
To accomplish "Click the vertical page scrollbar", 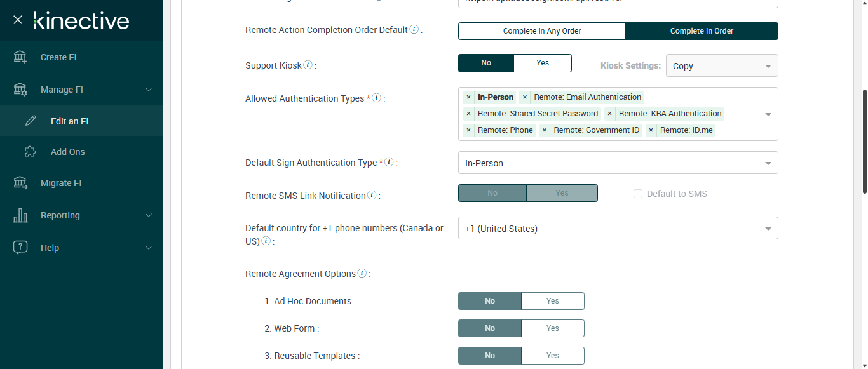I will [x=864, y=140].
